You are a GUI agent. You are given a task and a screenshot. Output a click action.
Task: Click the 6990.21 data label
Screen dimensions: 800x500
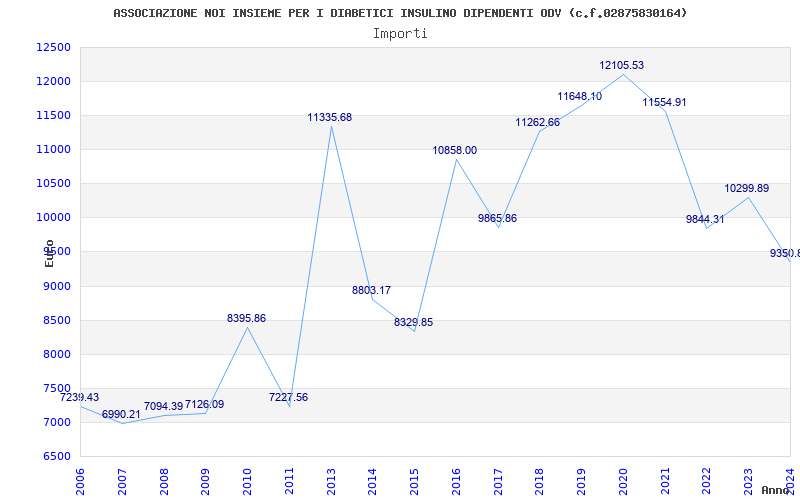pos(121,414)
